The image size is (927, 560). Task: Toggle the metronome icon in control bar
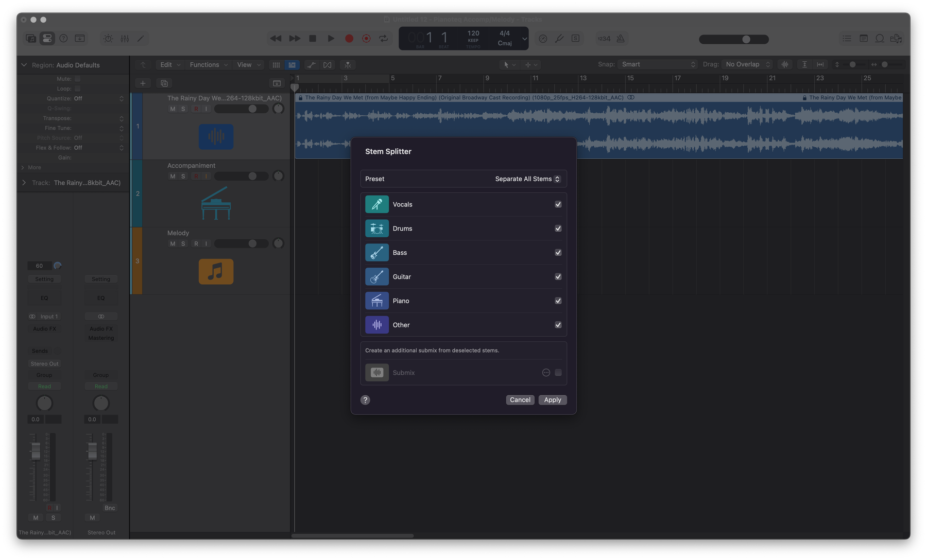coord(621,39)
